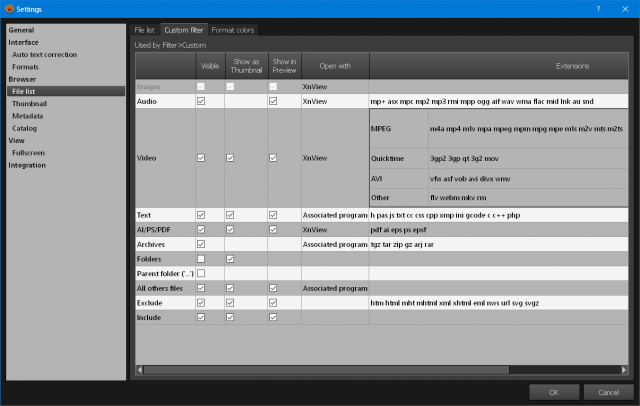Switch to the Format colors tab

[233, 30]
